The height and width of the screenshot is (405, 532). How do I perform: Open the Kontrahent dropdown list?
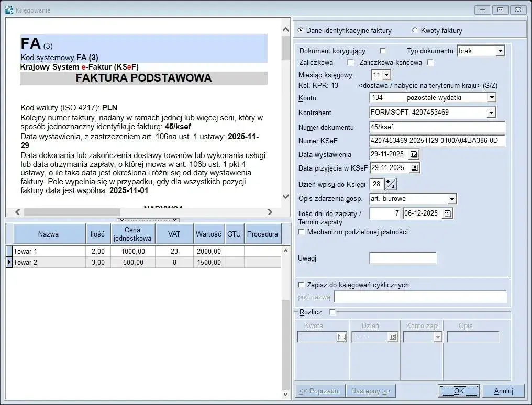491,113
